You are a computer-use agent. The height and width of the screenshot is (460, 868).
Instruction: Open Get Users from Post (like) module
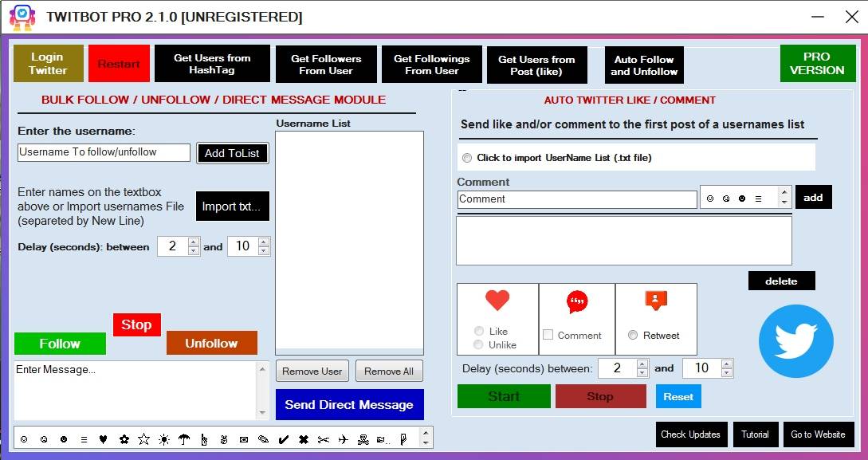(536, 65)
